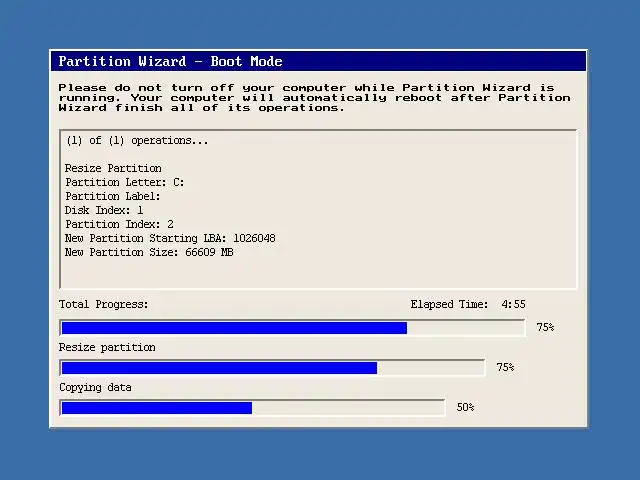Click the 'Resize Partition' heading in log
The height and width of the screenshot is (480, 640).
(113, 168)
